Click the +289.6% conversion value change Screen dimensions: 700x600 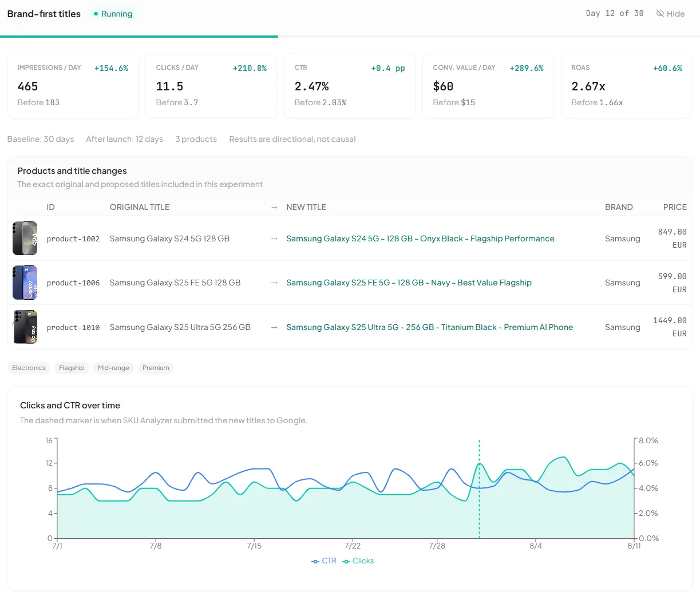pyautogui.click(x=527, y=68)
